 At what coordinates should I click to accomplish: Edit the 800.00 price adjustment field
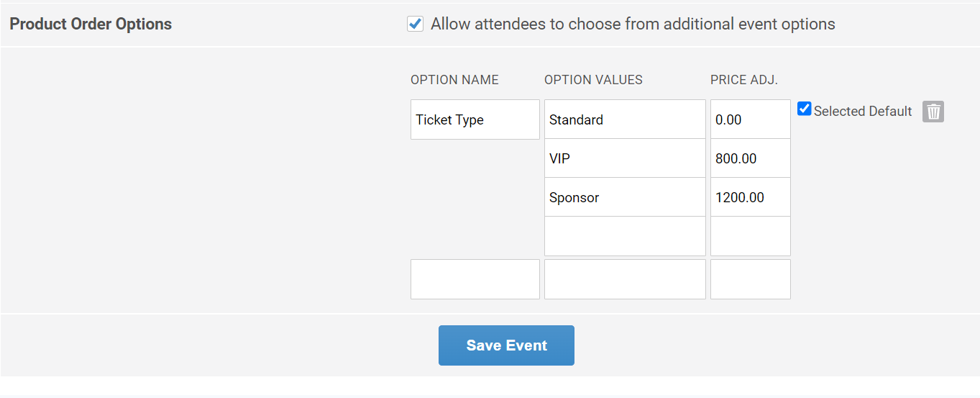click(x=750, y=158)
